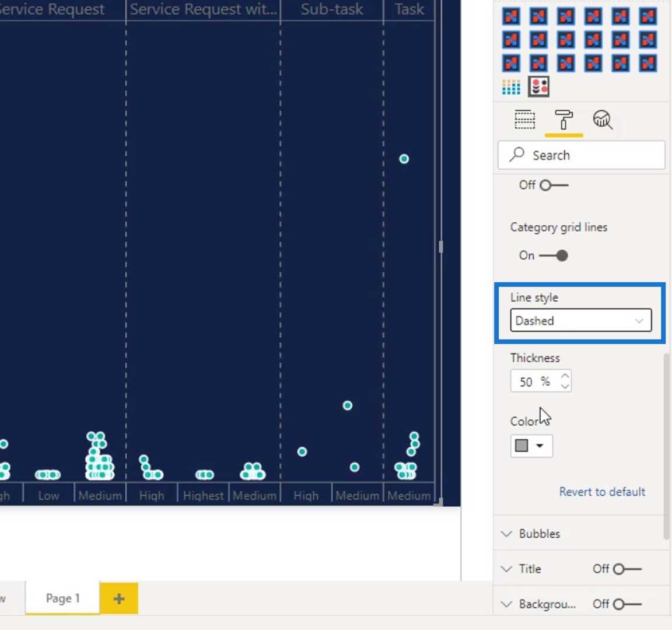This screenshot has height=630, width=672.
Task: Open the Line style Dashed dropdown
Action: pos(580,320)
